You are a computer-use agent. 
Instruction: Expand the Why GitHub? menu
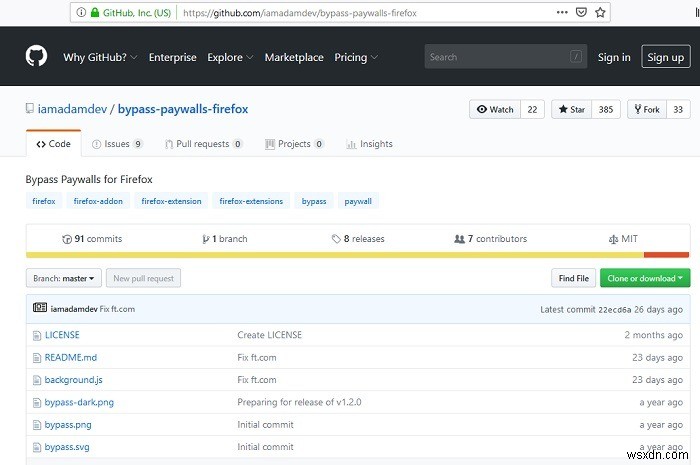click(x=100, y=57)
